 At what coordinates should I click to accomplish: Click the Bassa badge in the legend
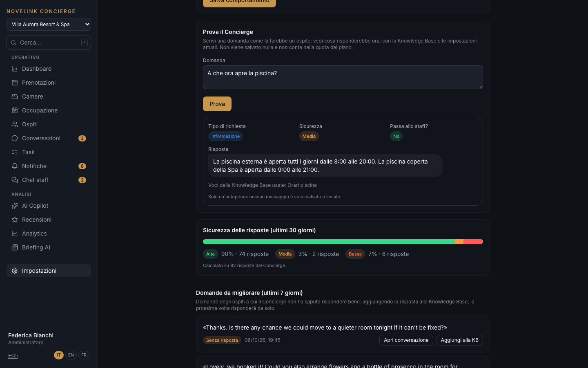coord(355,254)
